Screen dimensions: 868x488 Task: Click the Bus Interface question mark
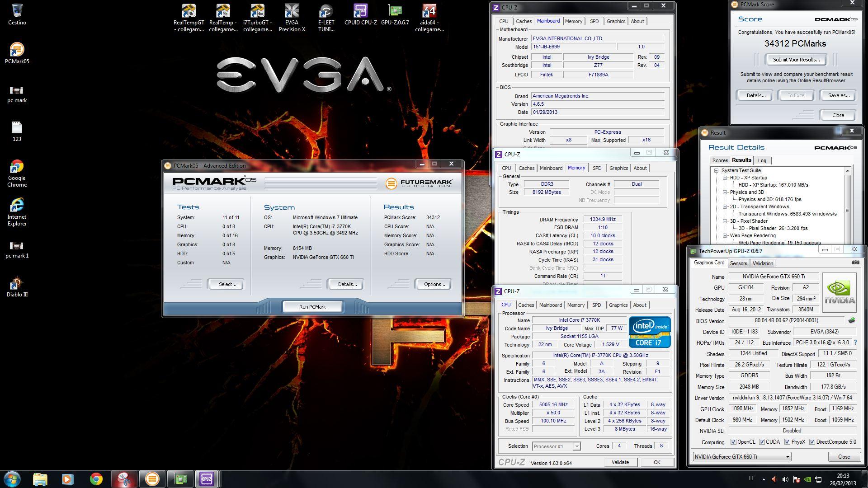pyautogui.click(x=855, y=343)
